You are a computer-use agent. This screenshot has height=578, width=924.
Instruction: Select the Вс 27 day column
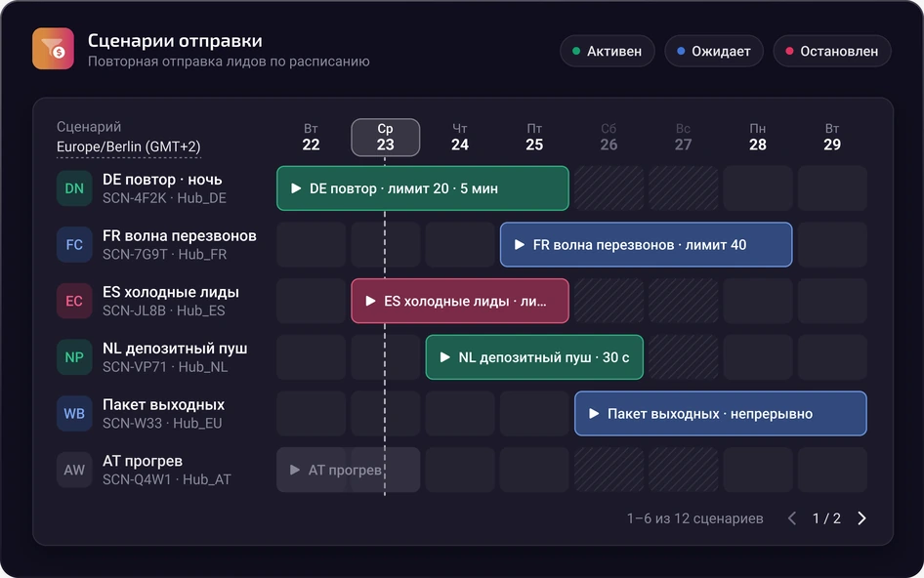click(x=683, y=138)
